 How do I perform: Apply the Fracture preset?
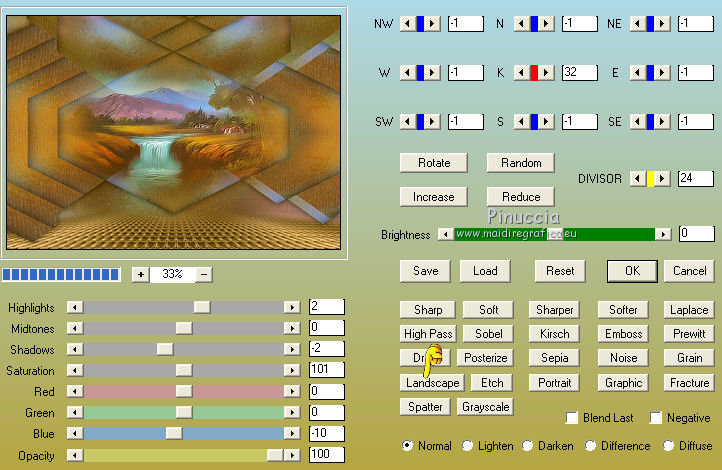point(689,383)
